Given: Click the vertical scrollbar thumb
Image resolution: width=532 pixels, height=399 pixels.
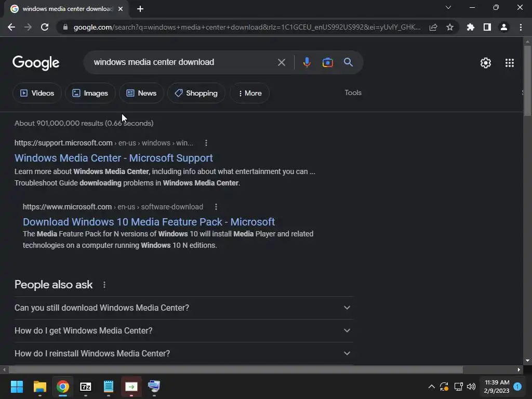Looking at the screenshot, I should [x=527, y=81].
